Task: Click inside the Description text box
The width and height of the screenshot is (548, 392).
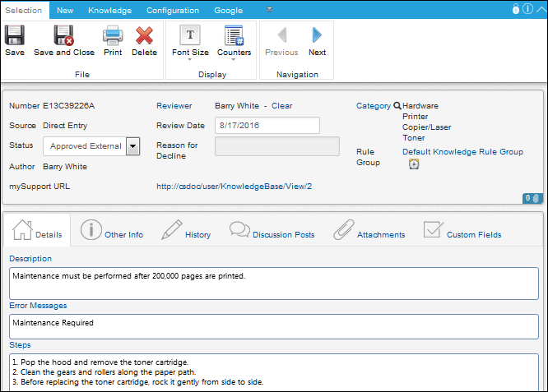Action: [274, 284]
